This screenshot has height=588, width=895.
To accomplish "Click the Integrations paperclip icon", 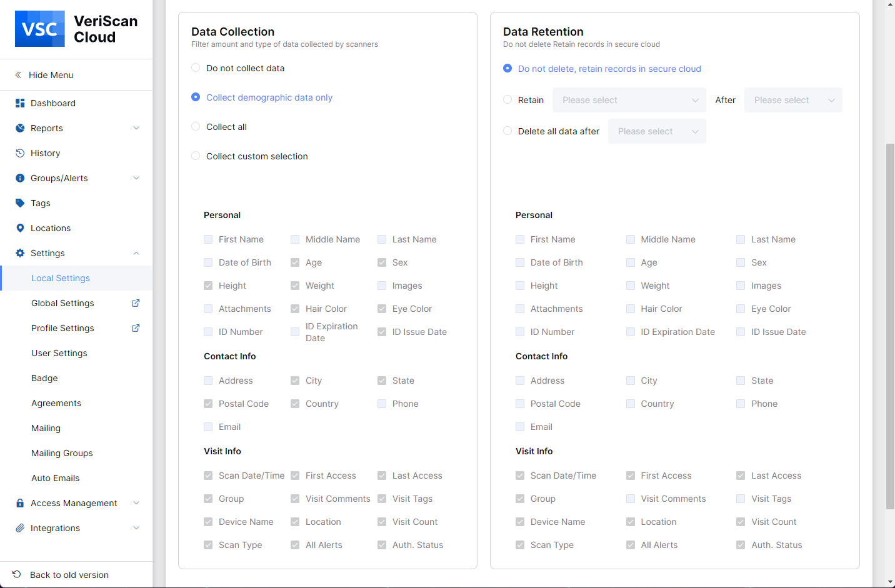I will point(20,528).
